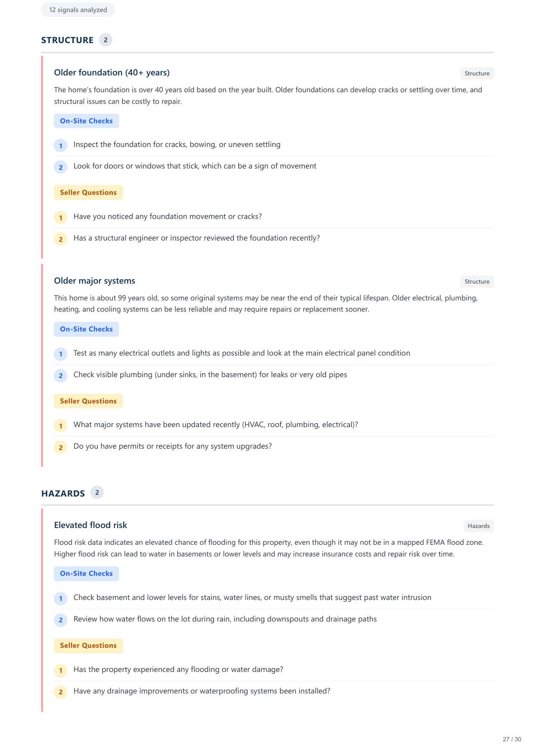The width and height of the screenshot is (535, 756).
Task: Click the Structure tag beside Older foundation title
Action: click(477, 74)
